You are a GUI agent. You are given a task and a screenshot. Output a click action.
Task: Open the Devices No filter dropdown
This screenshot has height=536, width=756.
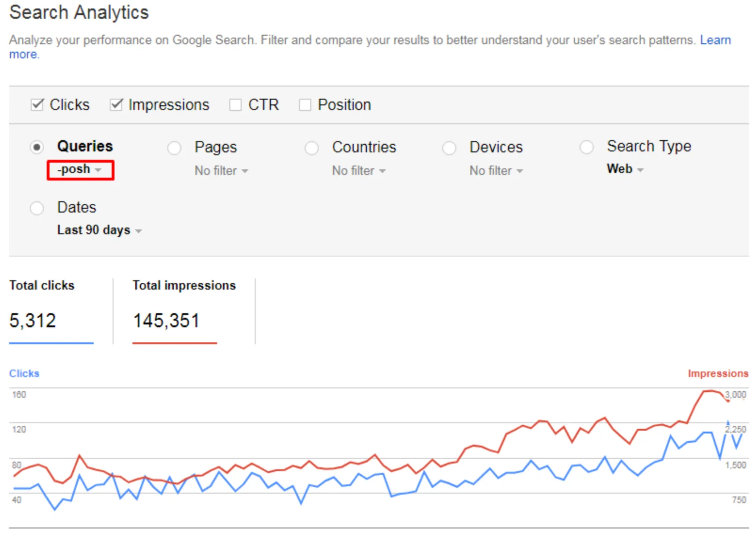coord(496,171)
